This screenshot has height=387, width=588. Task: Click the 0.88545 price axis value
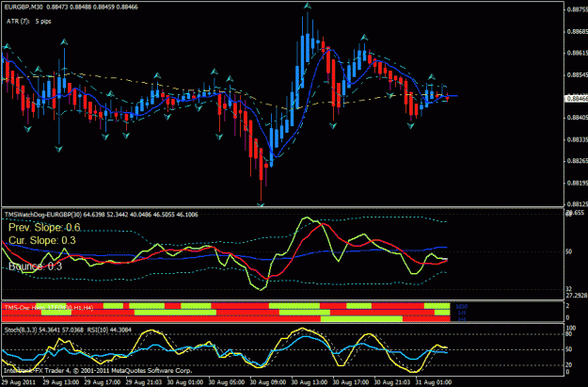pyautogui.click(x=577, y=74)
